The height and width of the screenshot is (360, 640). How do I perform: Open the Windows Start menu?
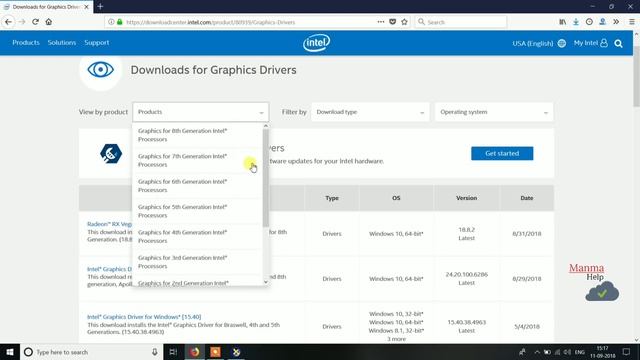click(x=9, y=352)
